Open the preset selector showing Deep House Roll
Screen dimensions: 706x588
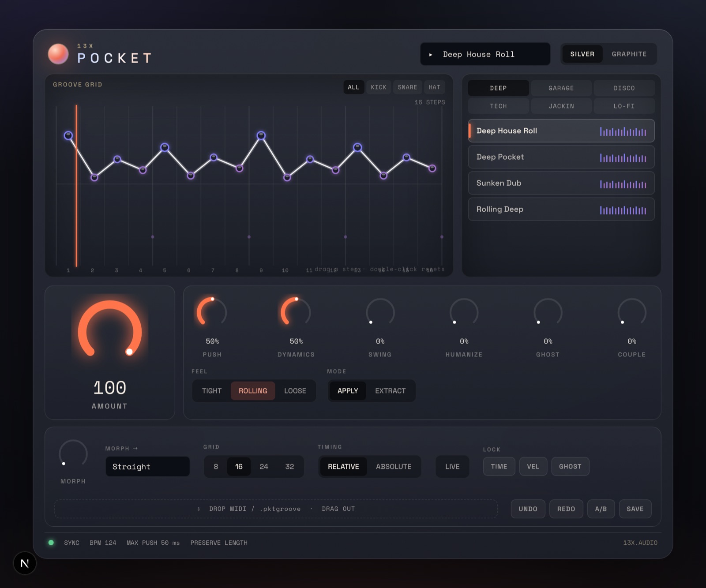[x=485, y=54]
